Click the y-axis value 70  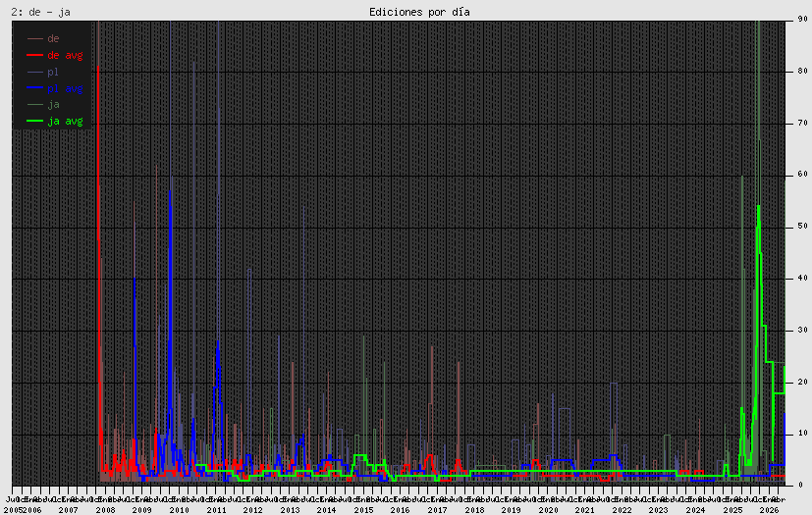[803, 124]
